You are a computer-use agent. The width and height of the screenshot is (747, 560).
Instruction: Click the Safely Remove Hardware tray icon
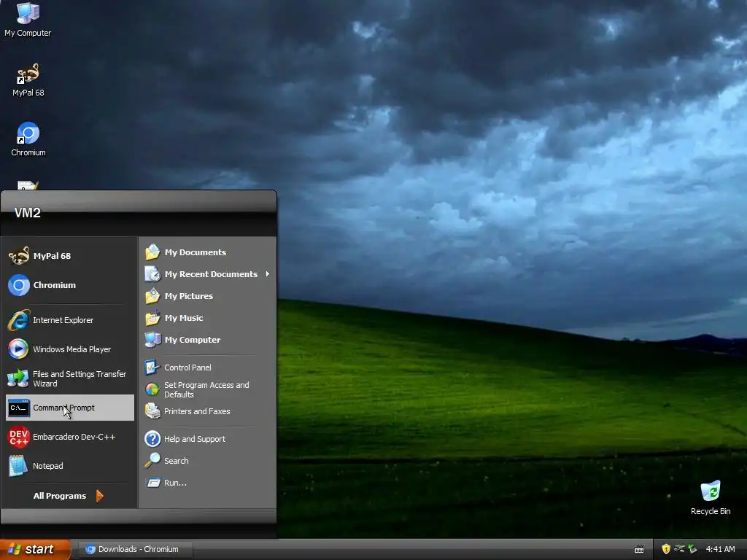pos(692,549)
